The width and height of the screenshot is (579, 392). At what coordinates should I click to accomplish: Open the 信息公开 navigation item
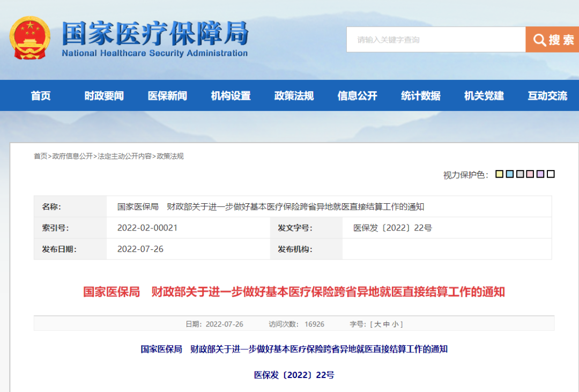(358, 95)
